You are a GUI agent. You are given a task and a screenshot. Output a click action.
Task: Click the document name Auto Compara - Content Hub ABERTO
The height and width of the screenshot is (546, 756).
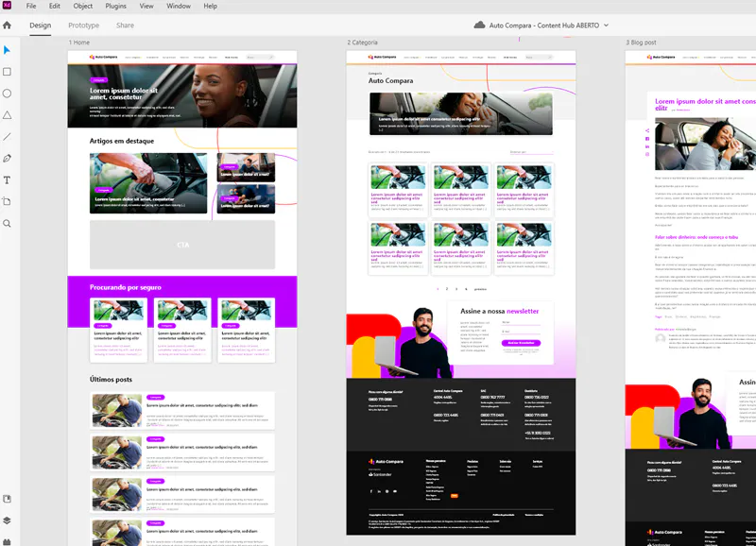544,26
